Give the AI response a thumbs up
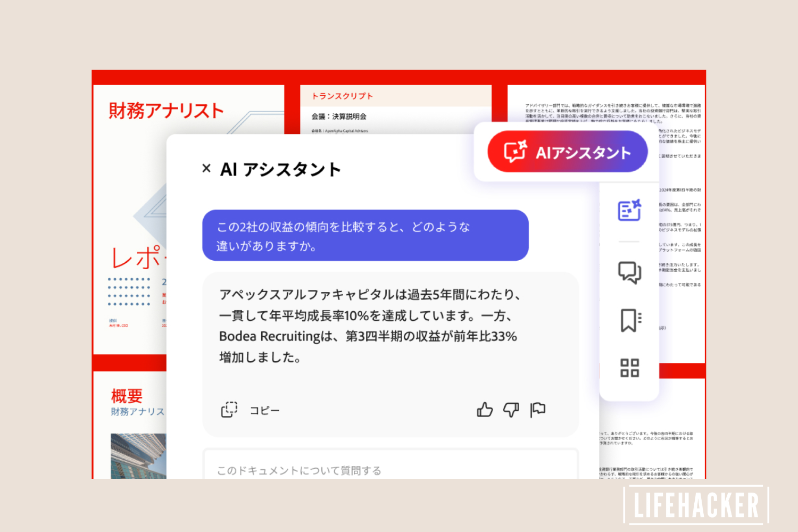The height and width of the screenshot is (532, 798). click(x=484, y=410)
